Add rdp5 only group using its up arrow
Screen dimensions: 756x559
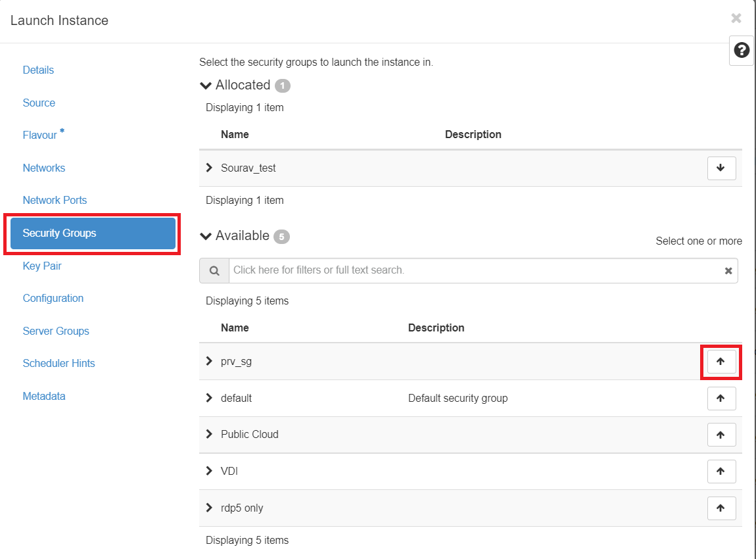point(721,508)
